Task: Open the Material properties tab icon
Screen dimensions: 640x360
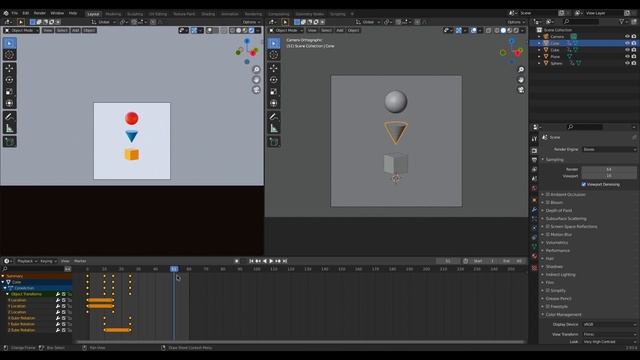Action: [534, 256]
